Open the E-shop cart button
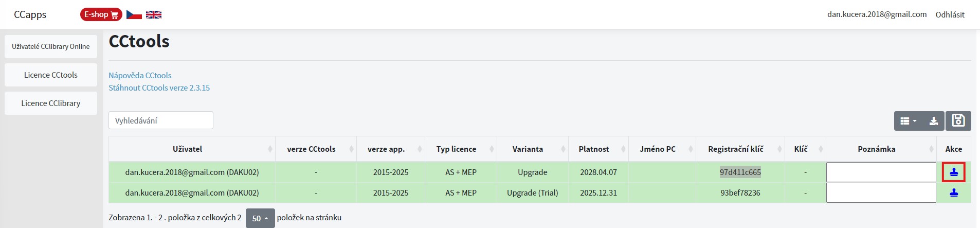Viewport: 980px width, 228px height. click(x=101, y=14)
